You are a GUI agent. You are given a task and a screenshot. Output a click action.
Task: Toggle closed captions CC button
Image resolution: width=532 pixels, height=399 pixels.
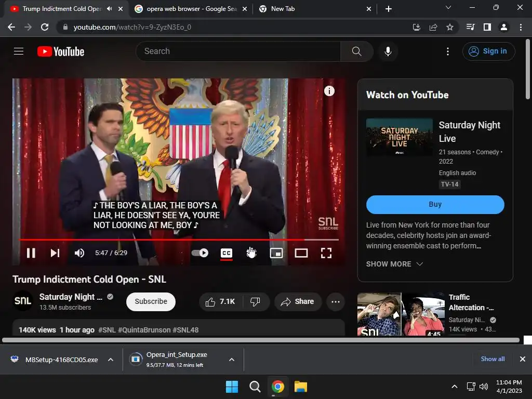tap(227, 253)
